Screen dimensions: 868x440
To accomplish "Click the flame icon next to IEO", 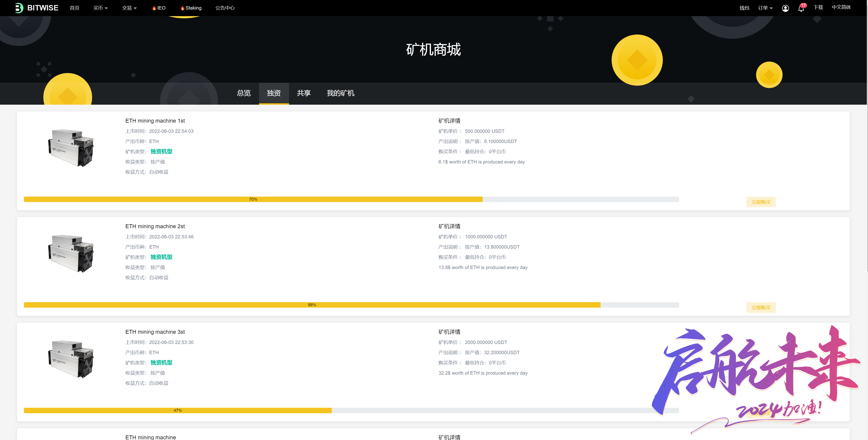I will click(154, 8).
